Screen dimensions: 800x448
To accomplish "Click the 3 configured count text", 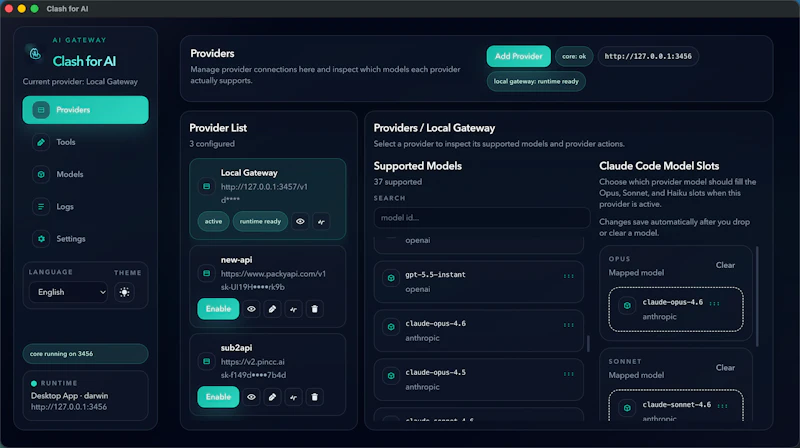I will click(x=212, y=144).
